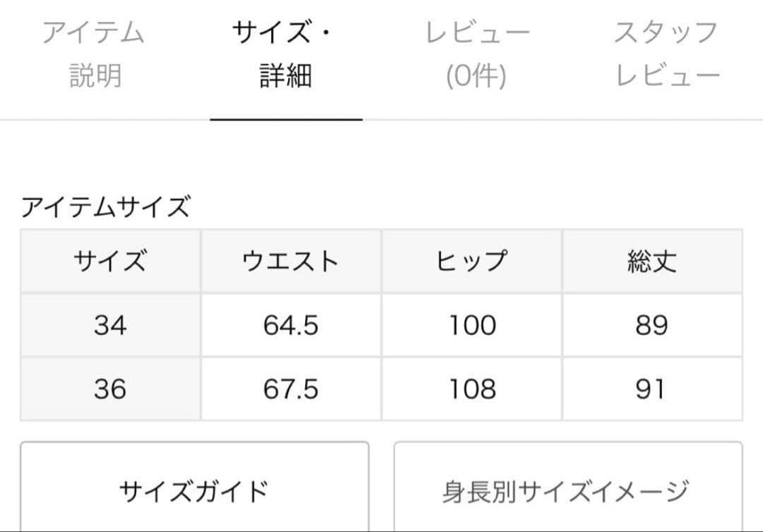This screenshot has height=532, width=763.
Task: Click hip value 108 cell
Action: (472, 389)
